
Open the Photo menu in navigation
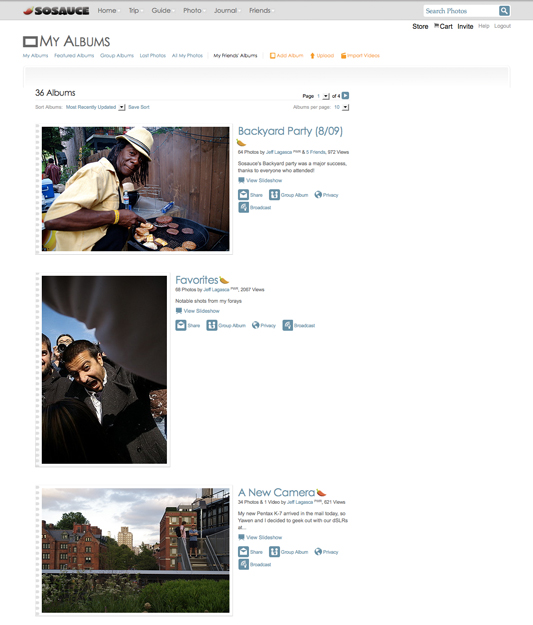(193, 10)
